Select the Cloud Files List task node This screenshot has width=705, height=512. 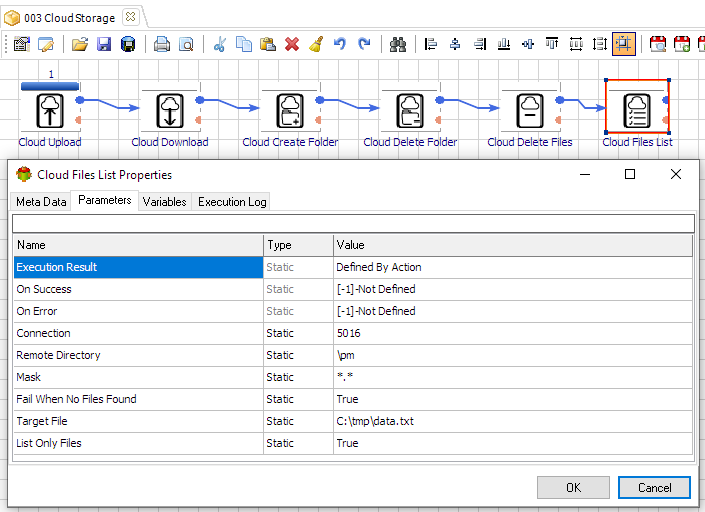(x=637, y=111)
